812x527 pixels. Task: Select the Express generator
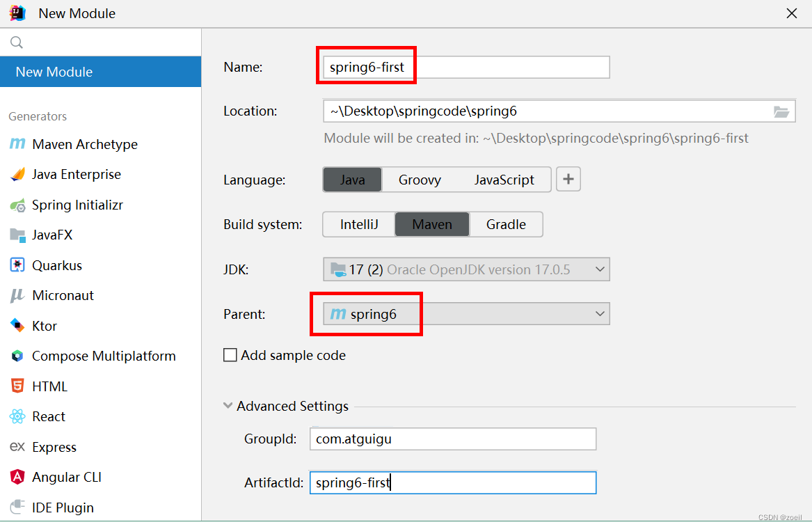point(100,447)
